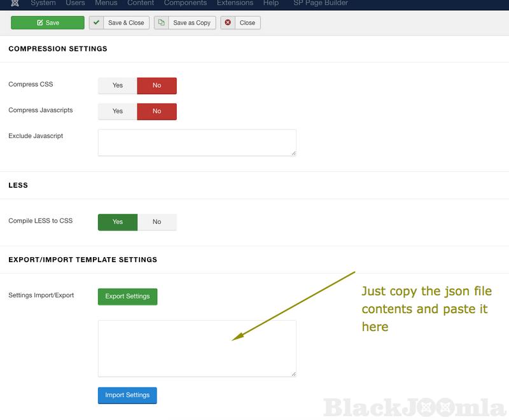Click the checkmark icon beside Save & Close

tap(97, 23)
